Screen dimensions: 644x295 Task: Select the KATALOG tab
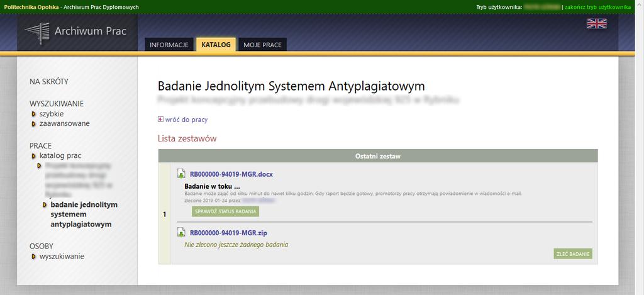(216, 45)
